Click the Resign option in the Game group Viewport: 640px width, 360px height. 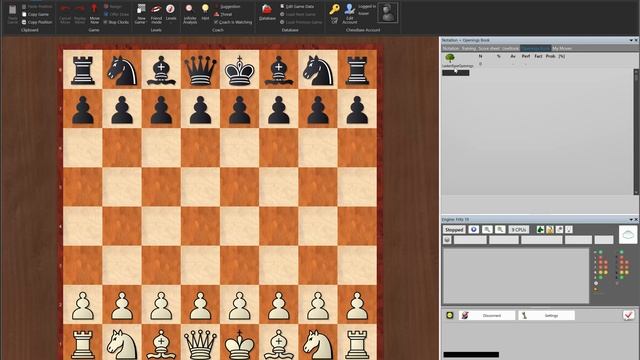coord(113,7)
